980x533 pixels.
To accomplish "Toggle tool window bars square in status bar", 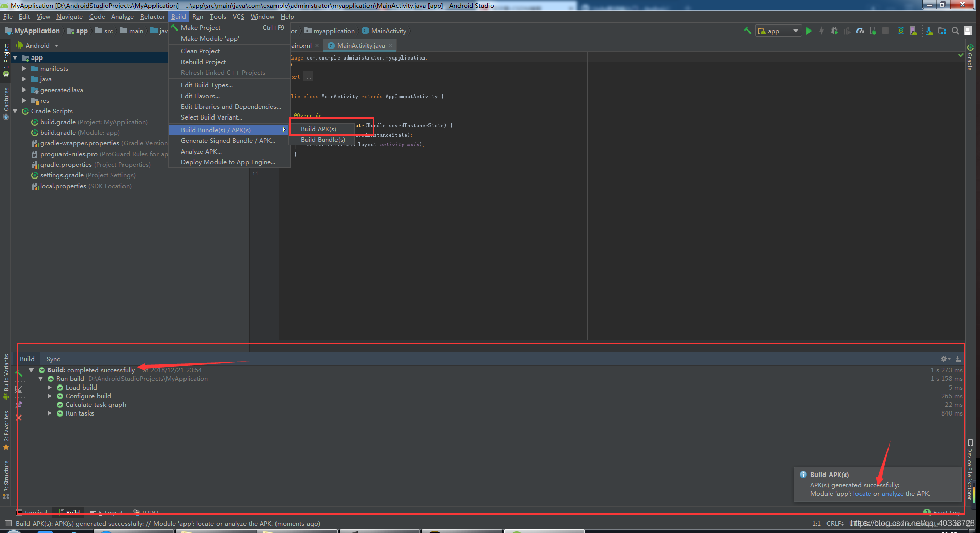I will point(8,523).
